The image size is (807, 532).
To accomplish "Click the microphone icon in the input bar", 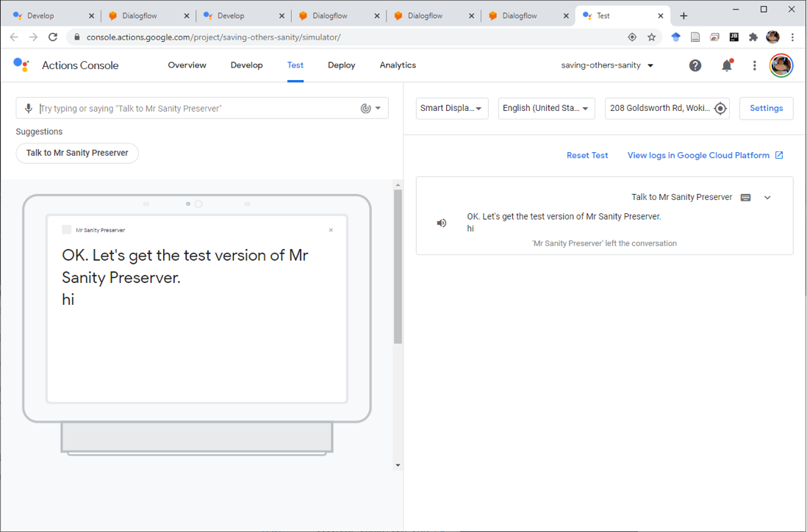I will (29, 108).
